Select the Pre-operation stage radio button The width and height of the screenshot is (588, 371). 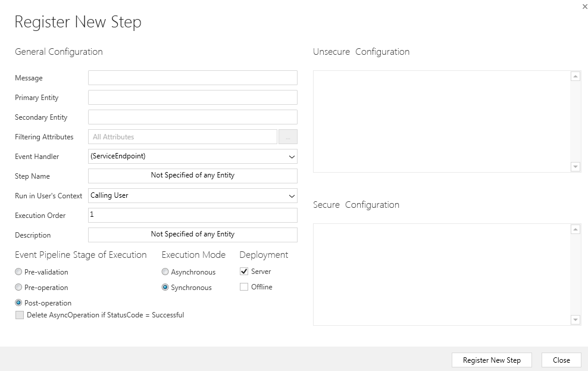[19, 288]
